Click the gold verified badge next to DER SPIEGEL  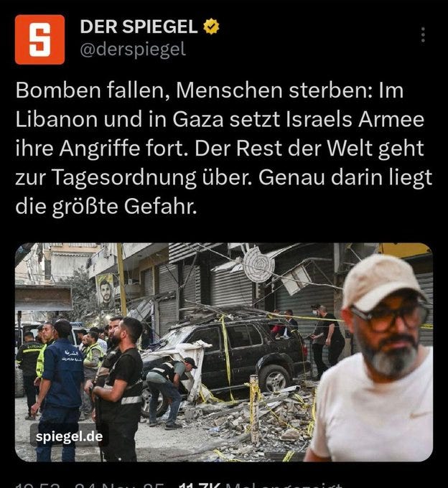pyautogui.click(x=211, y=27)
